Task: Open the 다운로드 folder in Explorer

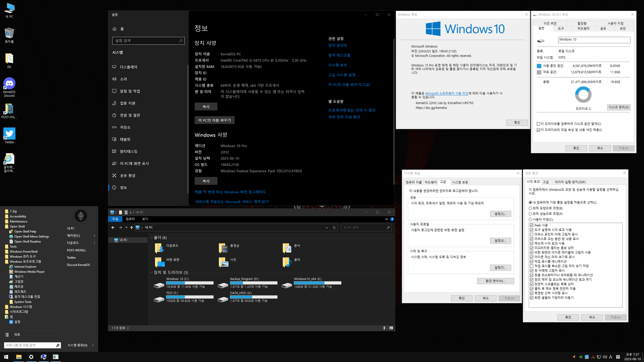Action: tap(167, 248)
